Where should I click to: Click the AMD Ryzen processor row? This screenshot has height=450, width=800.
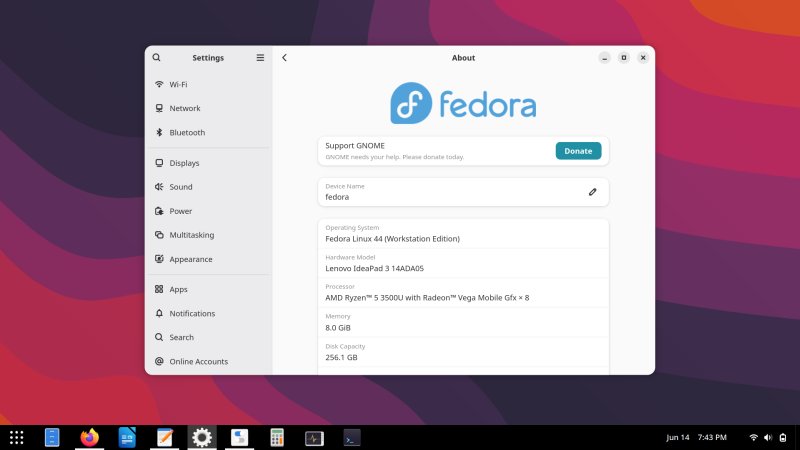tap(463, 293)
